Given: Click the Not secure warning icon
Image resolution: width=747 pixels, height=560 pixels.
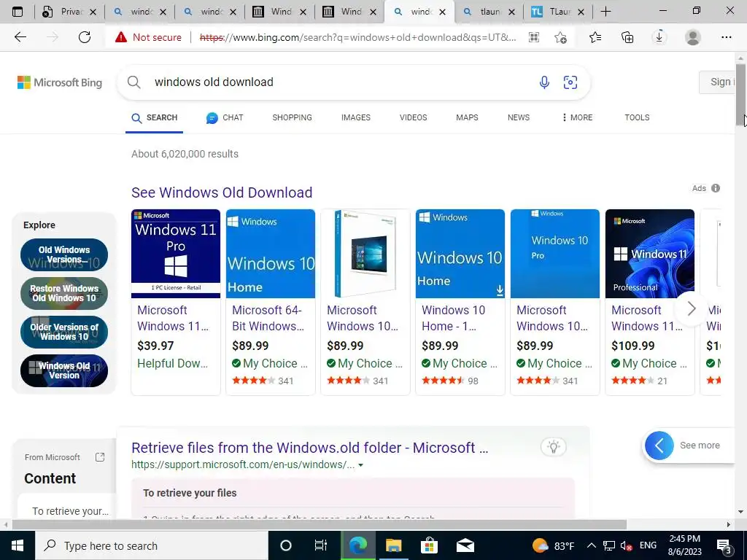Looking at the screenshot, I should click(x=121, y=37).
